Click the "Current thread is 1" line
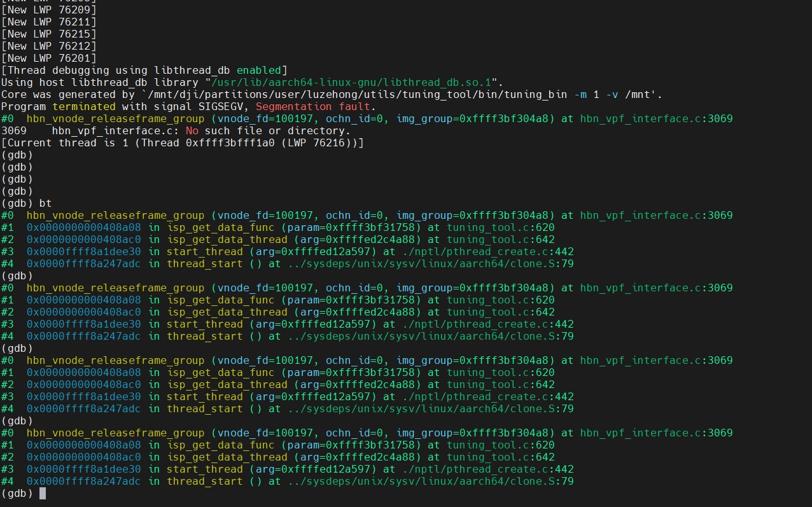Viewport: 812px width, 507px height. pos(182,143)
